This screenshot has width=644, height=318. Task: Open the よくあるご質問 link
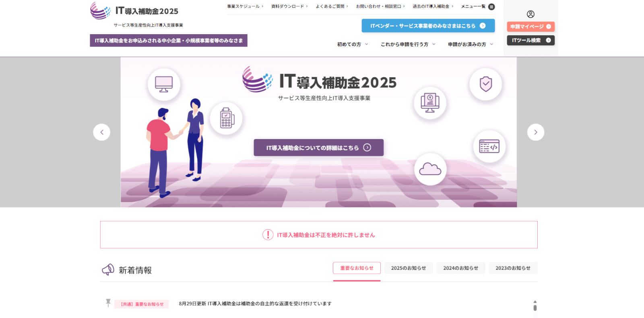coord(332,6)
